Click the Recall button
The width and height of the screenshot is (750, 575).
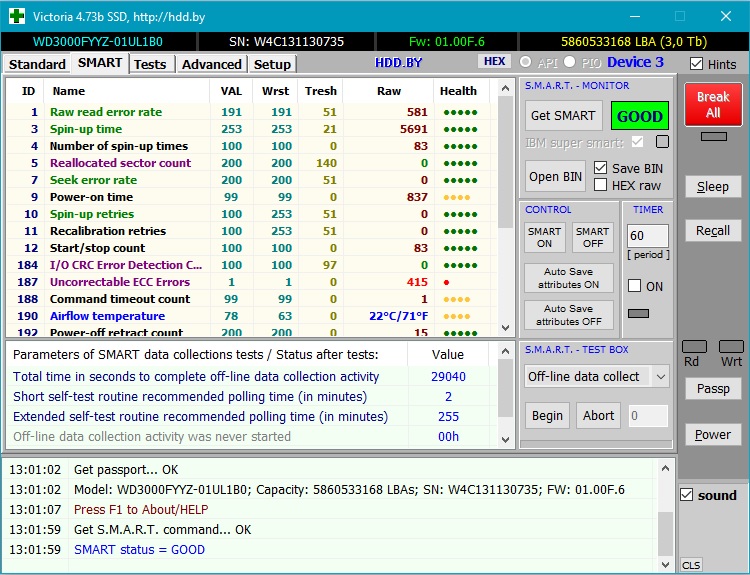coord(713,231)
